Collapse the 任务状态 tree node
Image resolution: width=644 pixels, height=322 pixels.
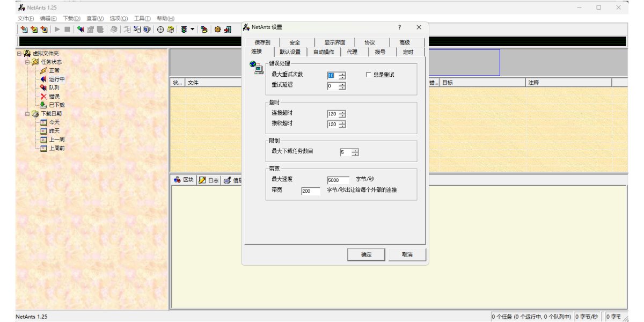pyautogui.click(x=27, y=62)
